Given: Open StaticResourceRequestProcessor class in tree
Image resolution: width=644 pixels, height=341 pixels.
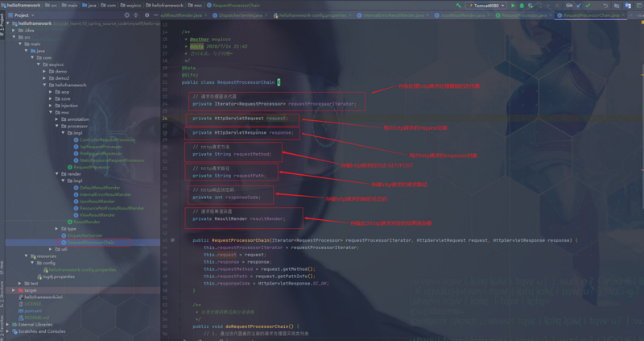Looking at the screenshot, I should pos(112,160).
